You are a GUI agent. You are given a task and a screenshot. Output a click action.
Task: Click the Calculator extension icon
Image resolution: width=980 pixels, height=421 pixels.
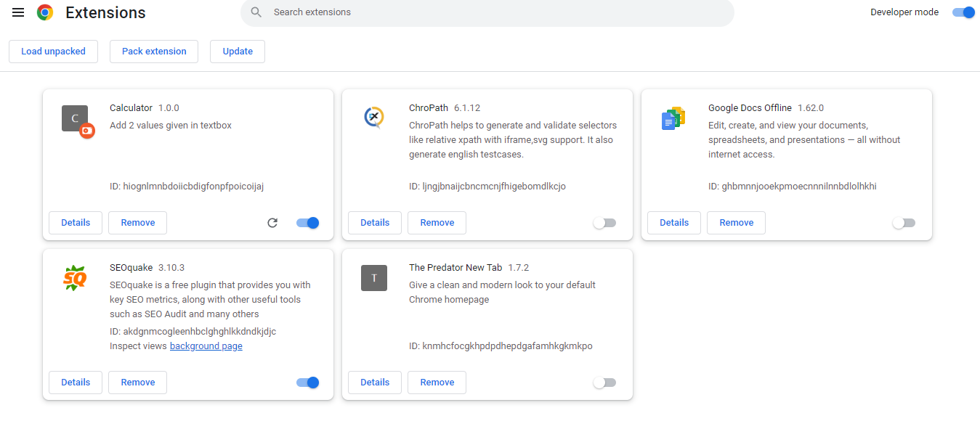pyautogui.click(x=76, y=119)
